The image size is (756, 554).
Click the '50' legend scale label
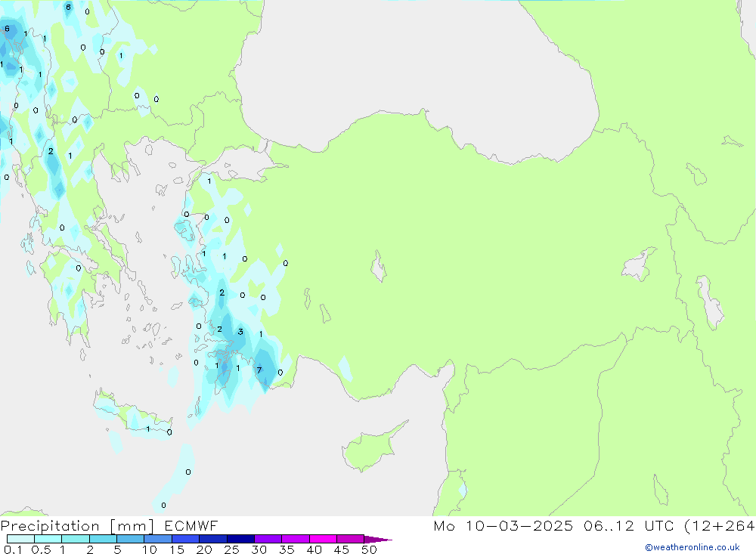tap(369, 549)
